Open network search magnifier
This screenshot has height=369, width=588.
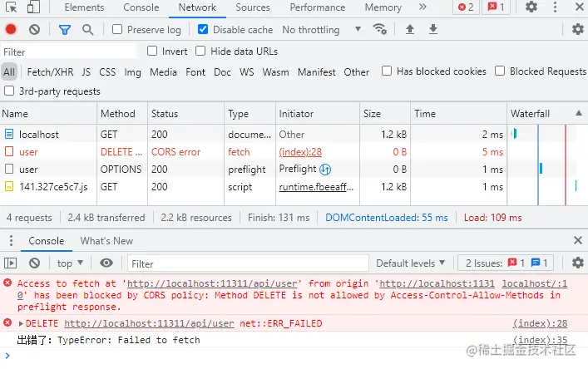pos(87,29)
